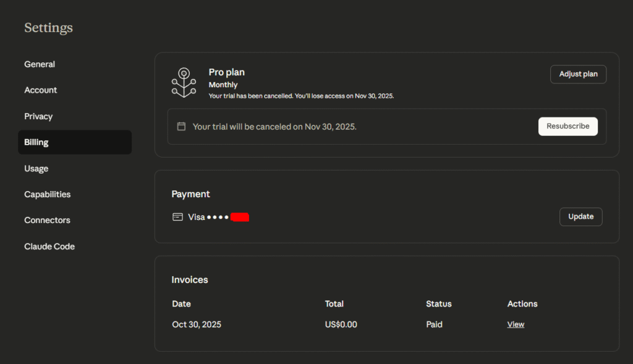Click the Resubscribe button
The image size is (633, 364).
pos(567,126)
